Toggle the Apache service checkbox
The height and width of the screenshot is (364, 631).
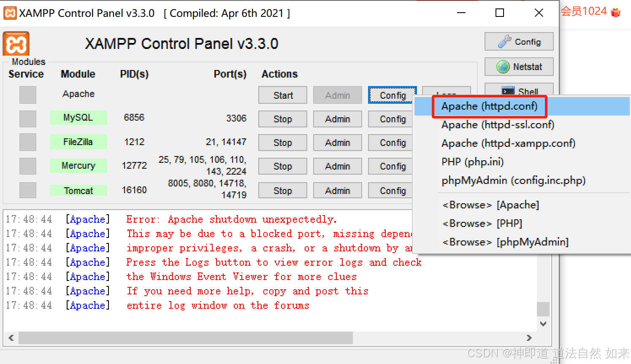[x=28, y=95]
